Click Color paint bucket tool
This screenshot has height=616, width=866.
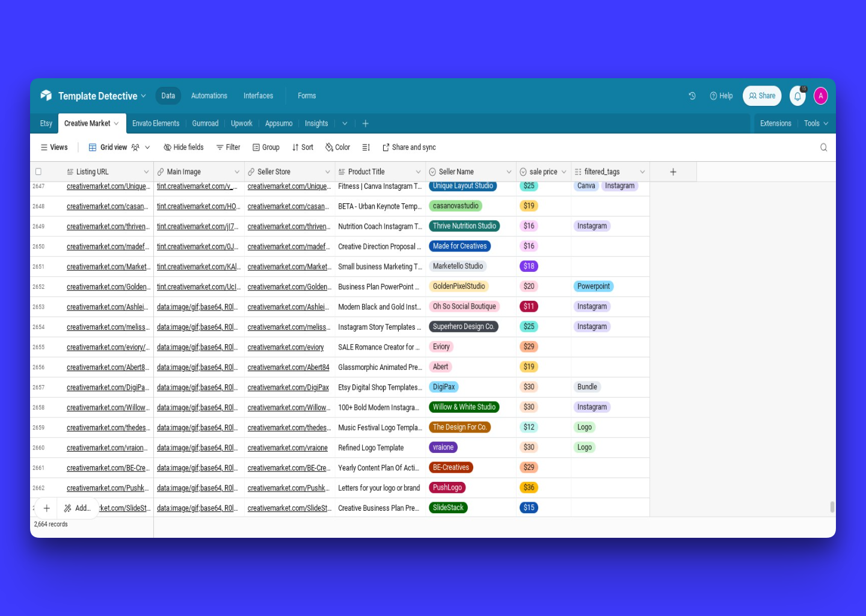coord(337,147)
